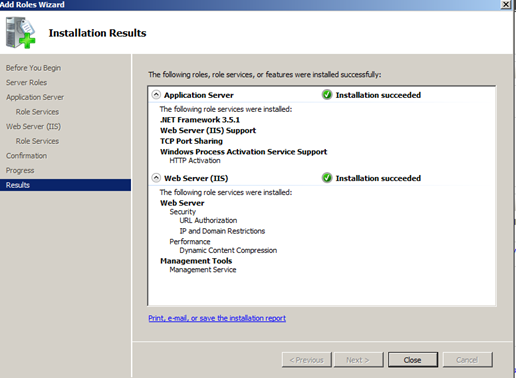This screenshot has height=378, width=516.
Task: Click Installation succeeded text for Application Server
Action: coord(378,95)
